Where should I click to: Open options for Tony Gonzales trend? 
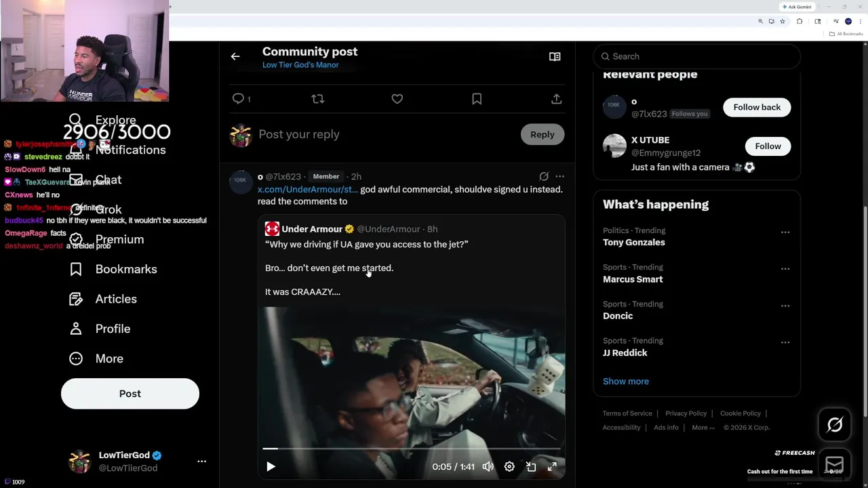pyautogui.click(x=785, y=232)
